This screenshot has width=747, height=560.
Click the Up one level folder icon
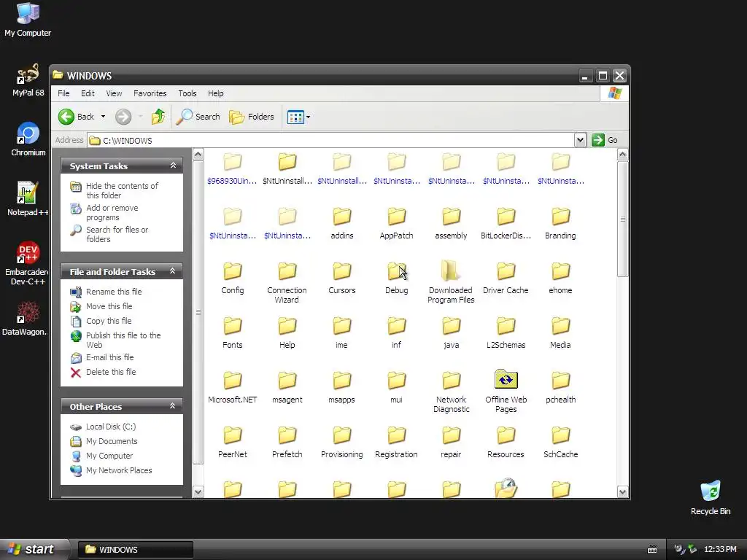(x=158, y=117)
